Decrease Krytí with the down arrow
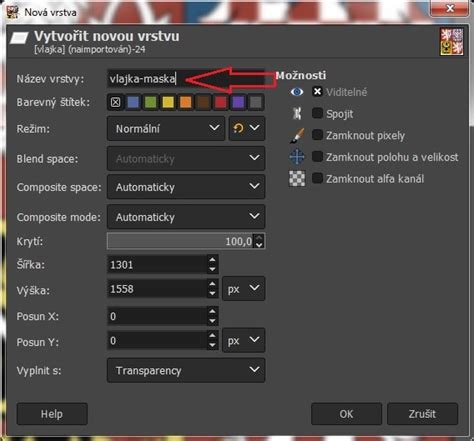This screenshot has height=441, width=474. (259, 245)
